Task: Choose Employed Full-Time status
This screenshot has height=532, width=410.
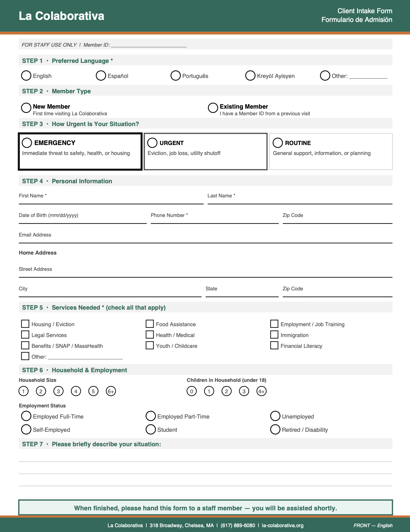Action: tap(26, 416)
